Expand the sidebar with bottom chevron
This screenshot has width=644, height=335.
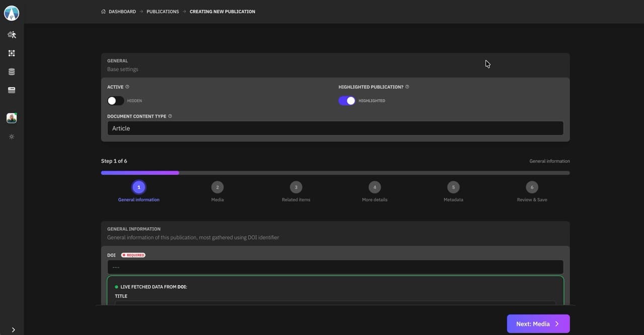pyautogui.click(x=13, y=330)
